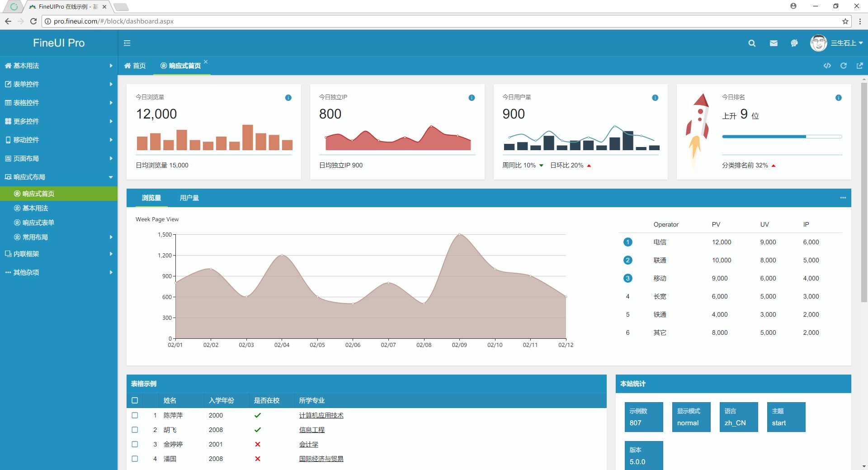Expand the 移动控件 menu
Screen dimensions: 868x470
click(59, 140)
